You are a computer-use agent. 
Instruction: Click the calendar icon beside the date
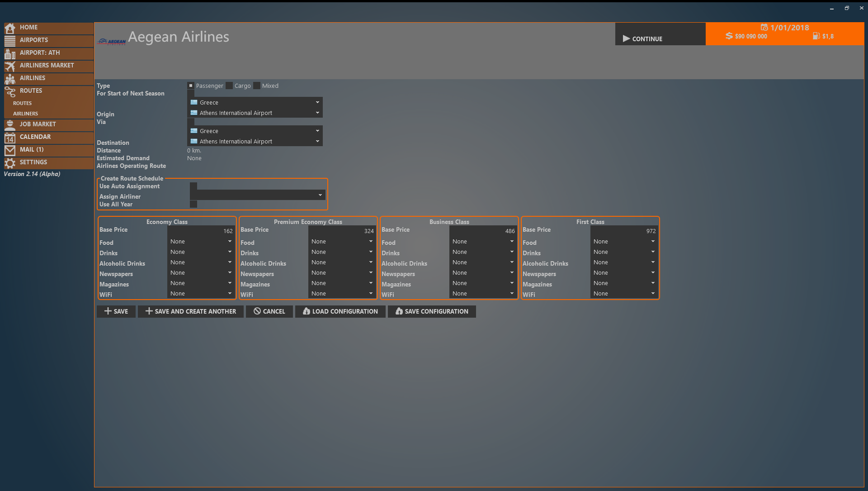764,27
